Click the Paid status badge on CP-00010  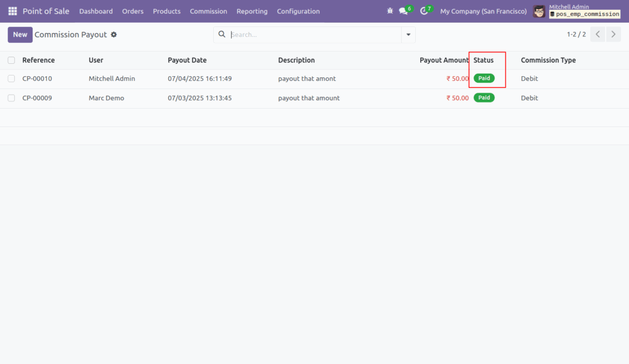(x=485, y=79)
